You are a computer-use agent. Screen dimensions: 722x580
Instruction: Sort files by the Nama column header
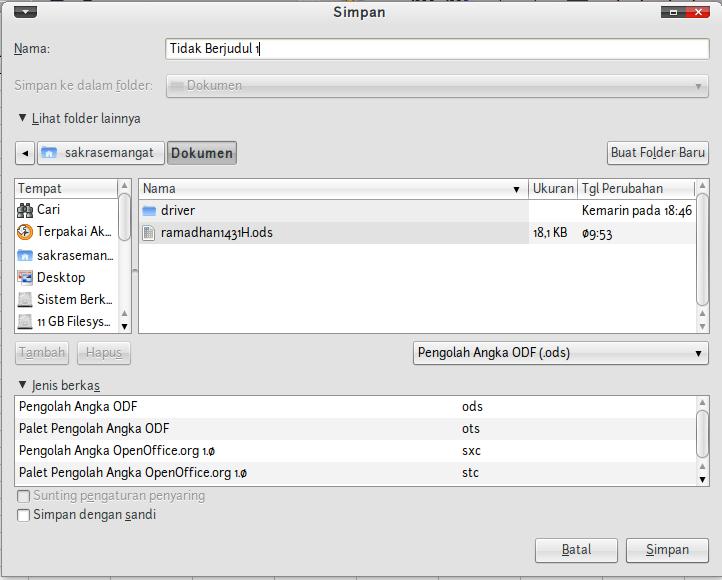click(330, 188)
